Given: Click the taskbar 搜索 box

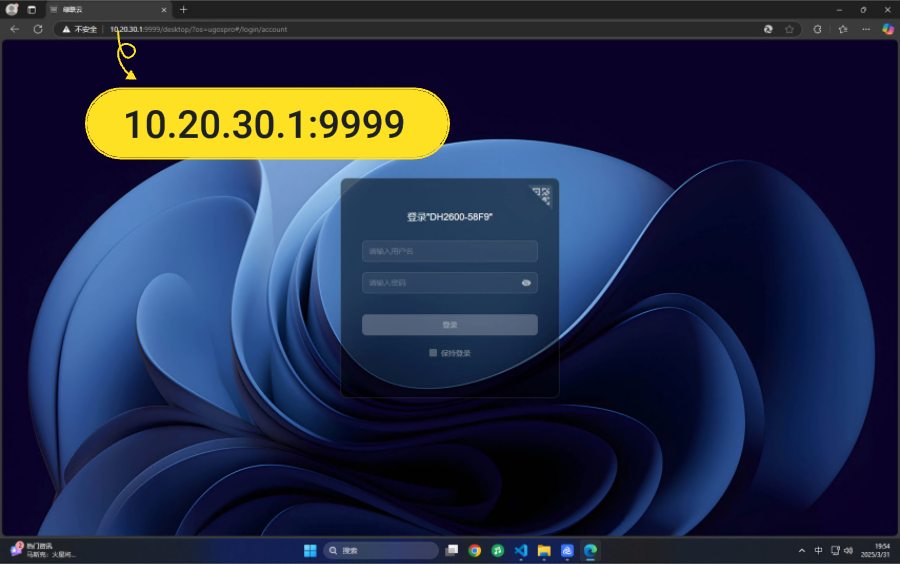Looking at the screenshot, I should 381,551.
